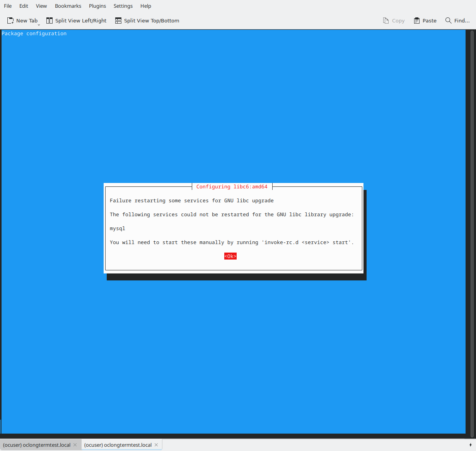Click the Split View Top/Bottom icon
The width and height of the screenshot is (476, 451).
(x=118, y=21)
